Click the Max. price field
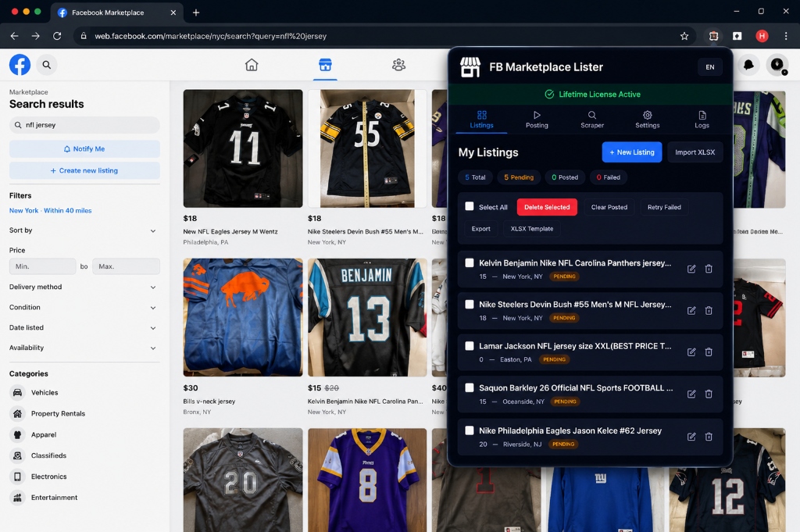The width and height of the screenshot is (800, 532). tap(126, 266)
